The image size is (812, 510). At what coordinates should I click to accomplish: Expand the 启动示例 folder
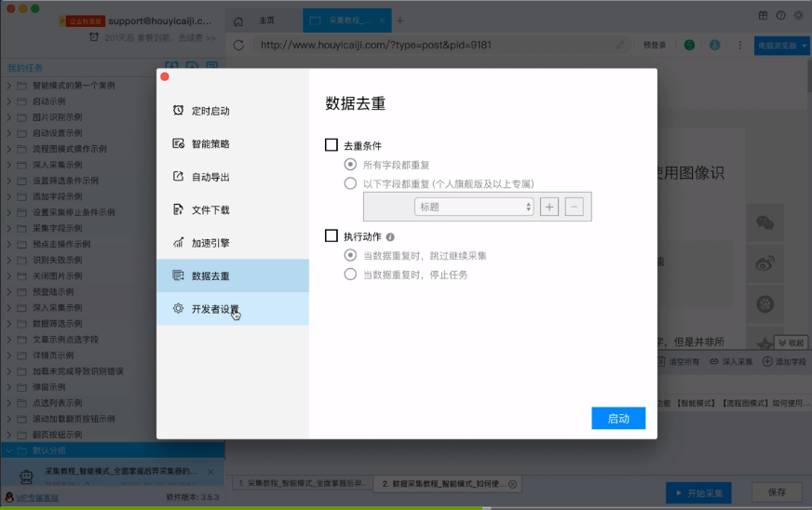click(x=8, y=101)
